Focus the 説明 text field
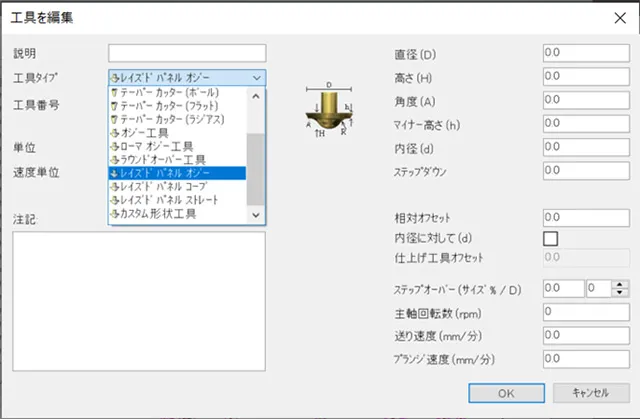This screenshot has width=640, height=419. (x=187, y=53)
